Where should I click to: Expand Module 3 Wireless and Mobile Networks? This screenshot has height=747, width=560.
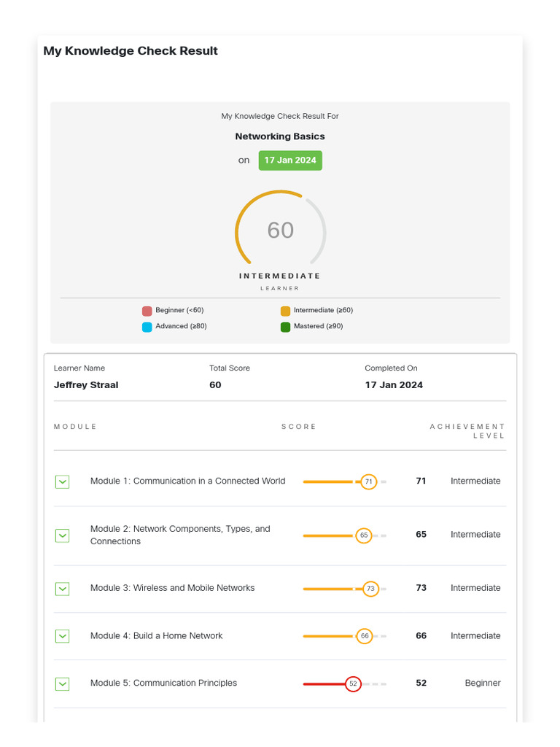coord(63,589)
